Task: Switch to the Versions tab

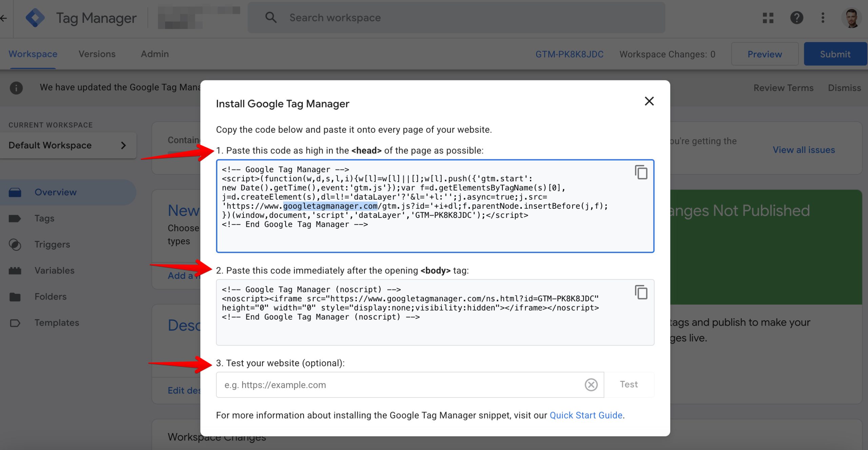Action: click(97, 54)
